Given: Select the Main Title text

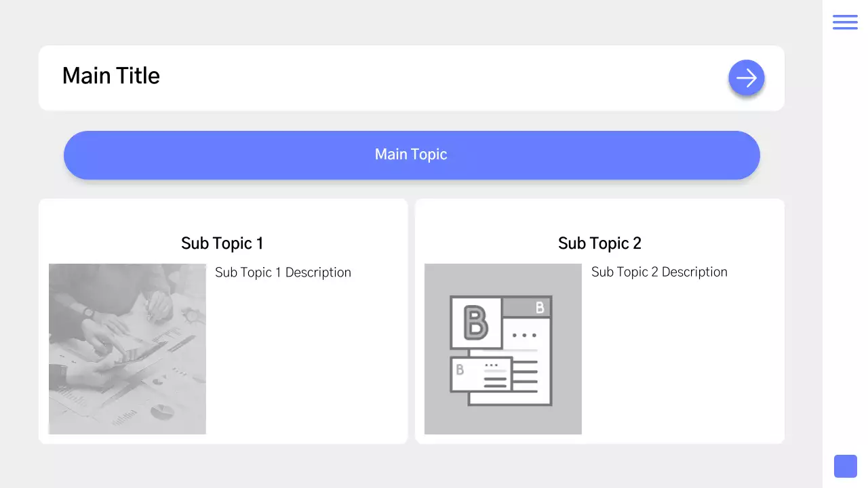Looking at the screenshot, I should pos(111,76).
